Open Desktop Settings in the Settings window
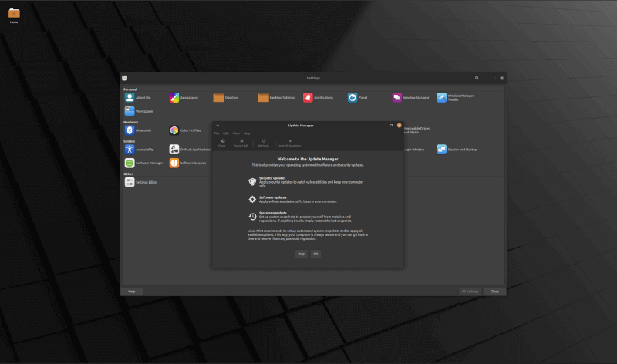 click(x=276, y=98)
